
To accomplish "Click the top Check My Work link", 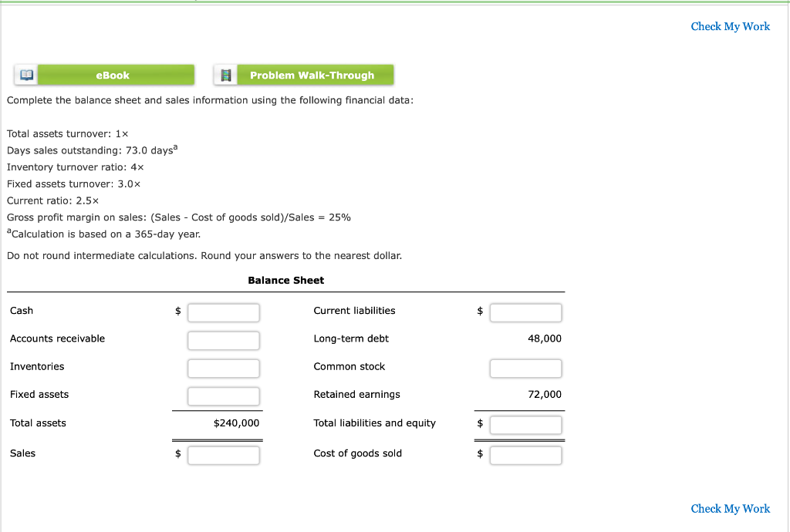I will pyautogui.click(x=729, y=26).
